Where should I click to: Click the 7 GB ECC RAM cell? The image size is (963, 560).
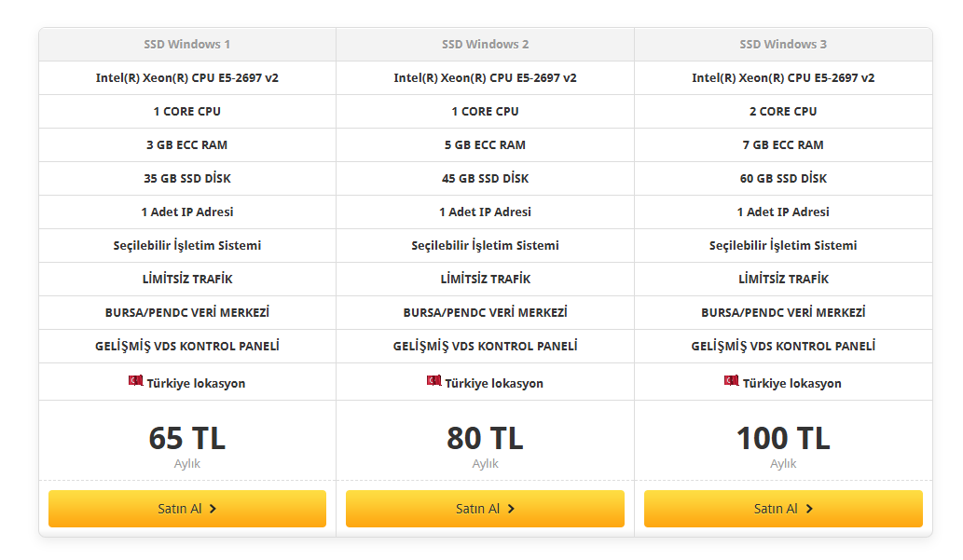(x=783, y=145)
